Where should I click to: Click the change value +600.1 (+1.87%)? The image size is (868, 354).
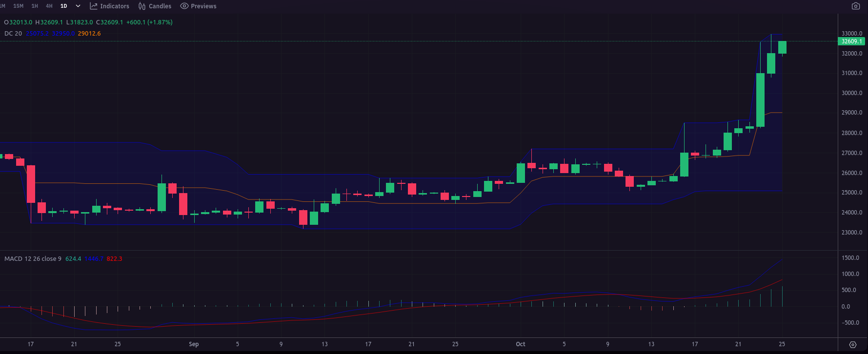click(149, 22)
